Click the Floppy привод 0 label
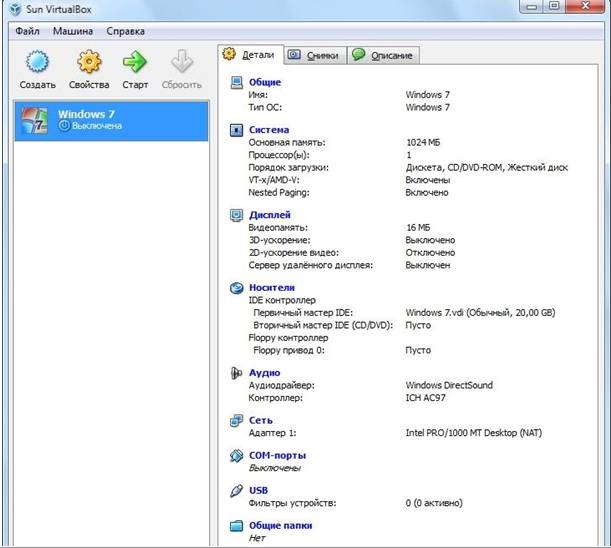Viewport: 611px width, 548px height. coord(289,350)
